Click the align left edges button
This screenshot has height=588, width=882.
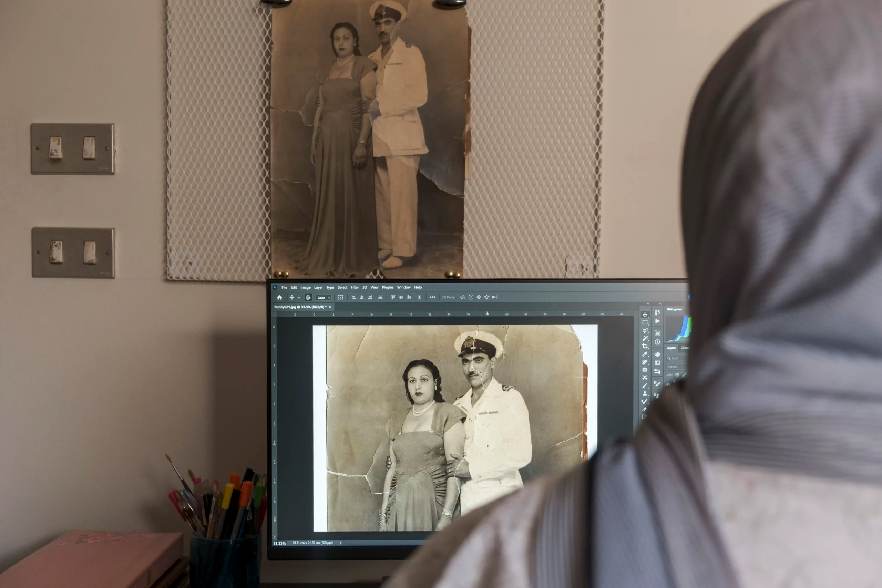353,297
